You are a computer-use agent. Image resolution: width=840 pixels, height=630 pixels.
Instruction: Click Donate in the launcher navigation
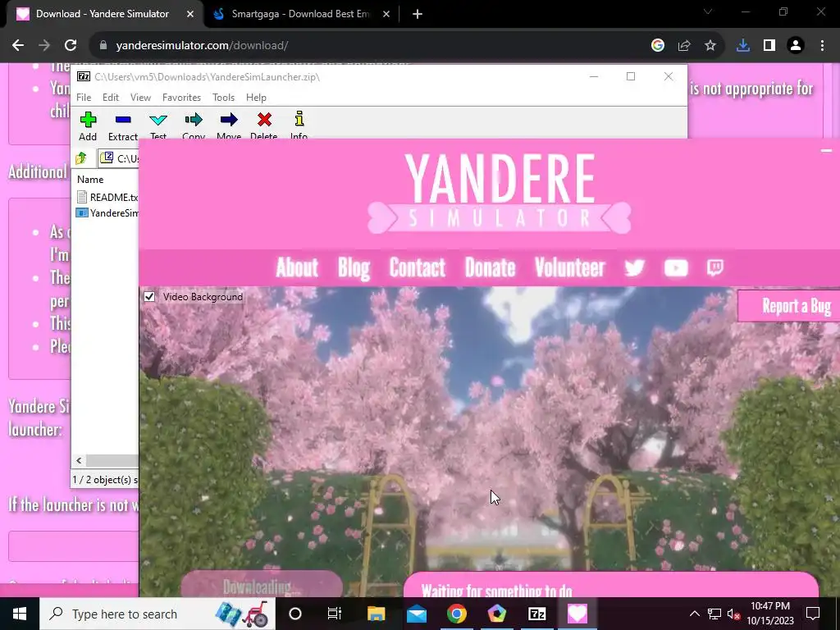coord(491,267)
